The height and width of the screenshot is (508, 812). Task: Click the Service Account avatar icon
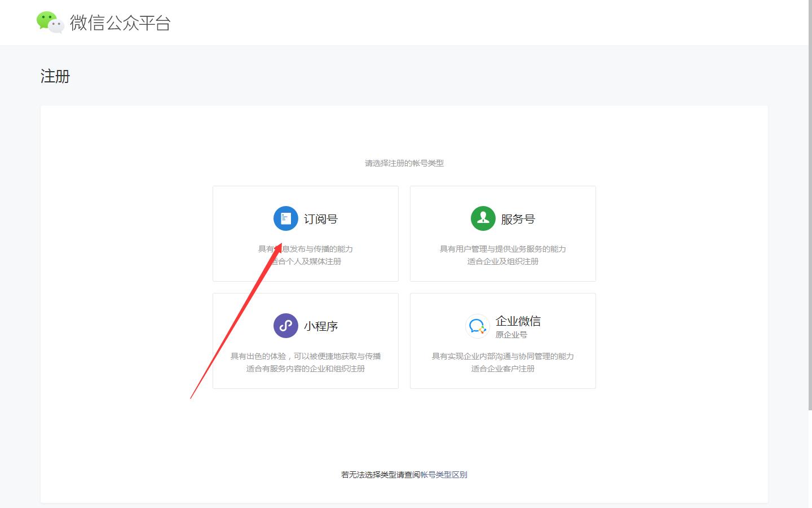(483, 218)
